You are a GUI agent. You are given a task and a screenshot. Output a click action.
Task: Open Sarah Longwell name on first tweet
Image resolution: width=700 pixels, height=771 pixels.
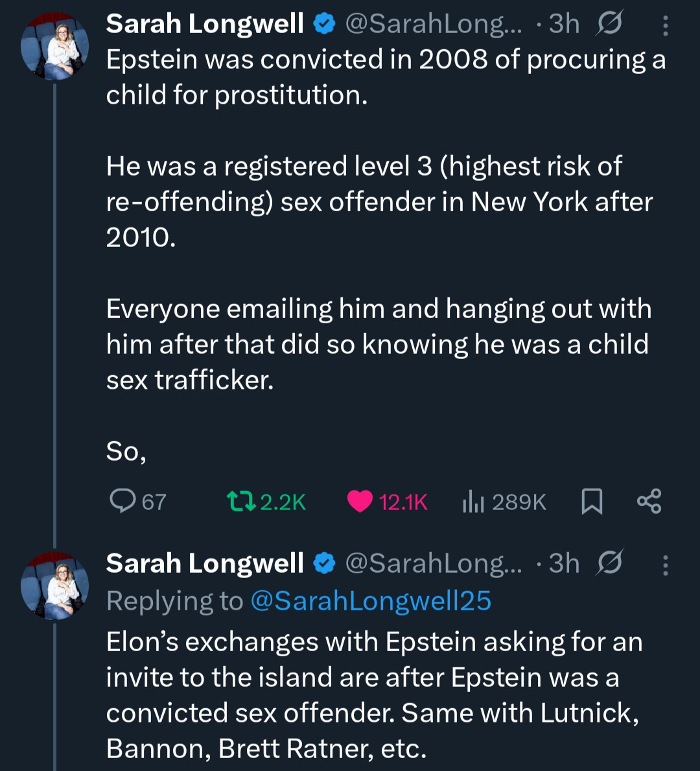[205, 24]
